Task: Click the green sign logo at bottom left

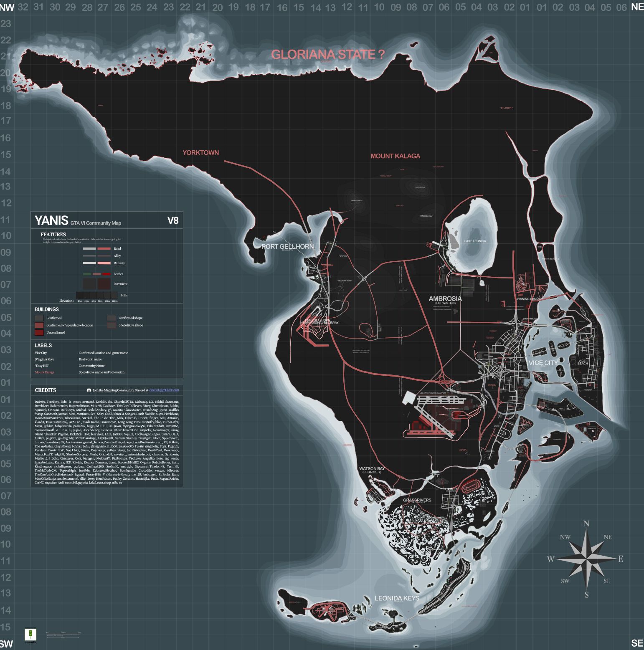Action: coord(30,635)
